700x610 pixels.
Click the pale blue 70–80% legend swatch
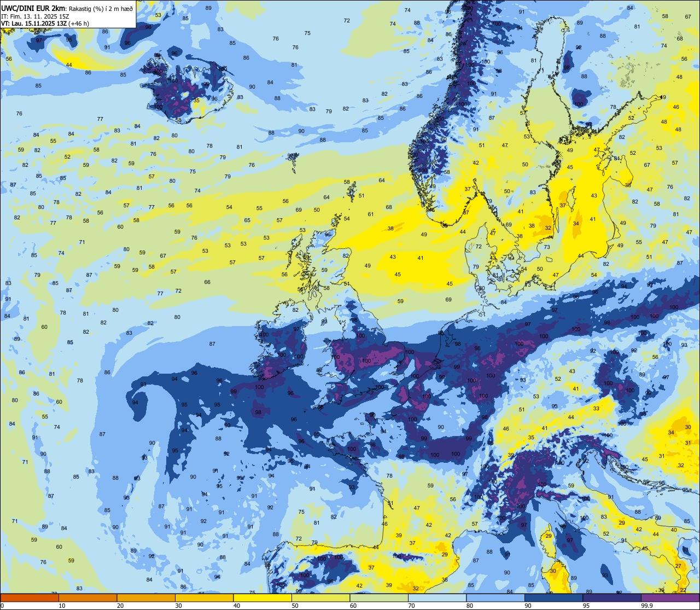[437, 598]
